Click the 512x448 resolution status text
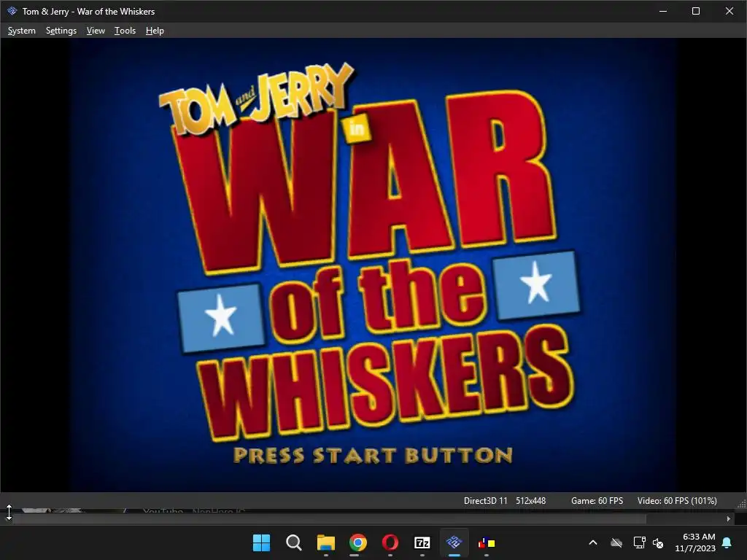 (x=531, y=500)
